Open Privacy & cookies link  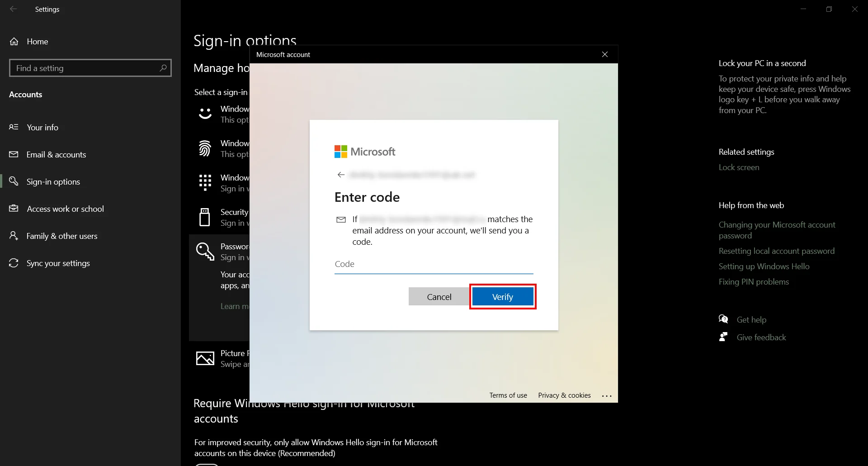coord(564,395)
